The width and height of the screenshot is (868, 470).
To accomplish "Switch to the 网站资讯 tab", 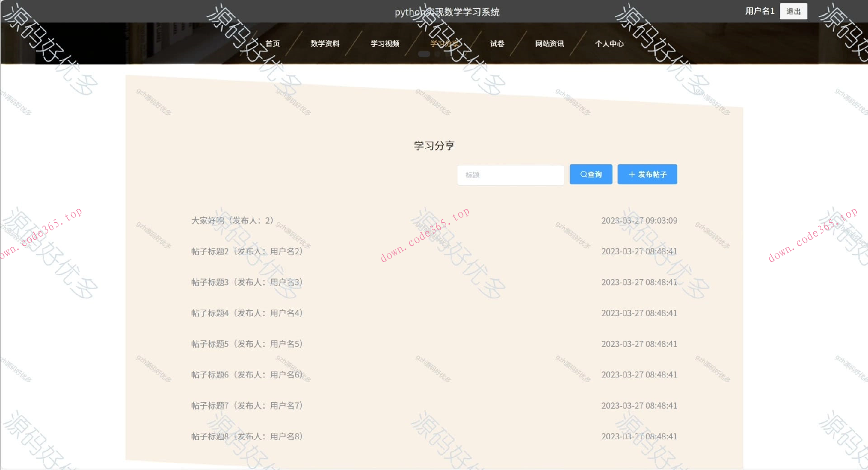I will coord(550,43).
